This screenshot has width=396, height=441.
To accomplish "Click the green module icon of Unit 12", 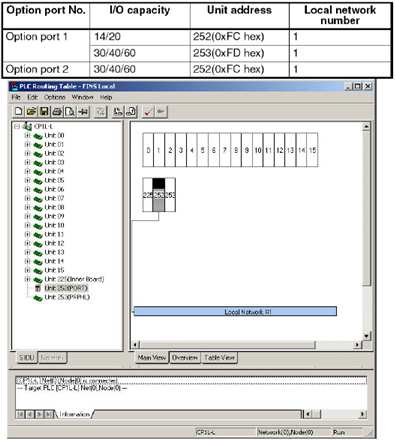I will [38, 244].
